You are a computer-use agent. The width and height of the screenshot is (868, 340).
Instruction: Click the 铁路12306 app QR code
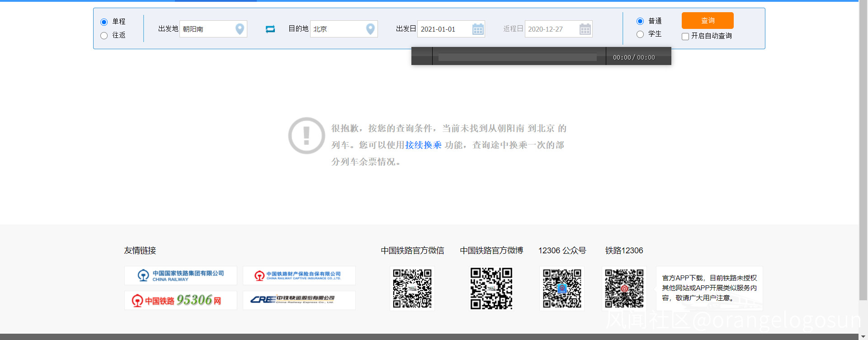pyautogui.click(x=624, y=289)
